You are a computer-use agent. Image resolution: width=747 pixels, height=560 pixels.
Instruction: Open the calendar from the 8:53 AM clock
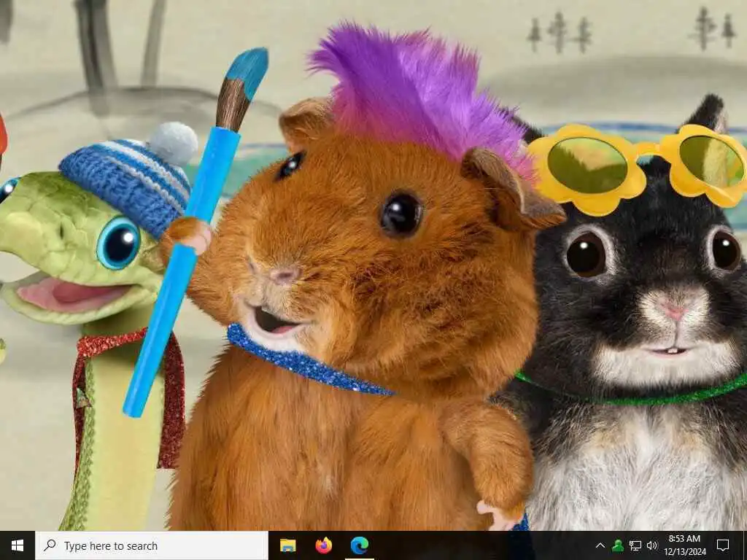[x=684, y=545]
